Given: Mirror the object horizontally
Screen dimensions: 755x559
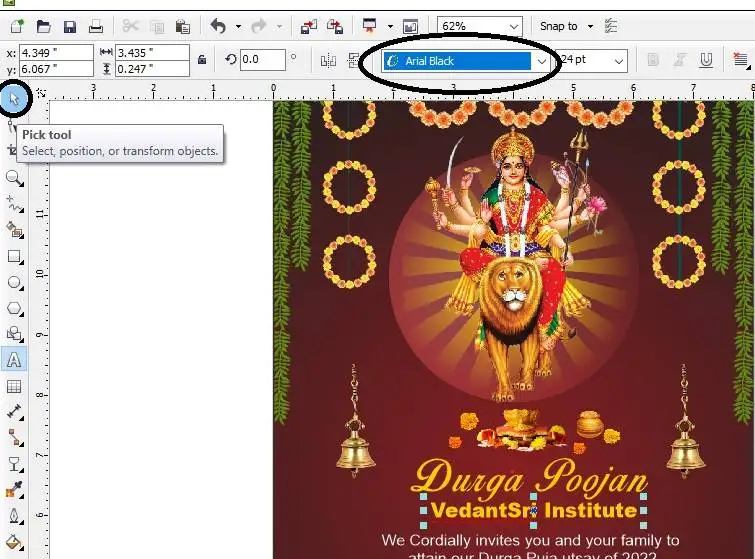Looking at the screenshot, I should (x=328, y=61).
